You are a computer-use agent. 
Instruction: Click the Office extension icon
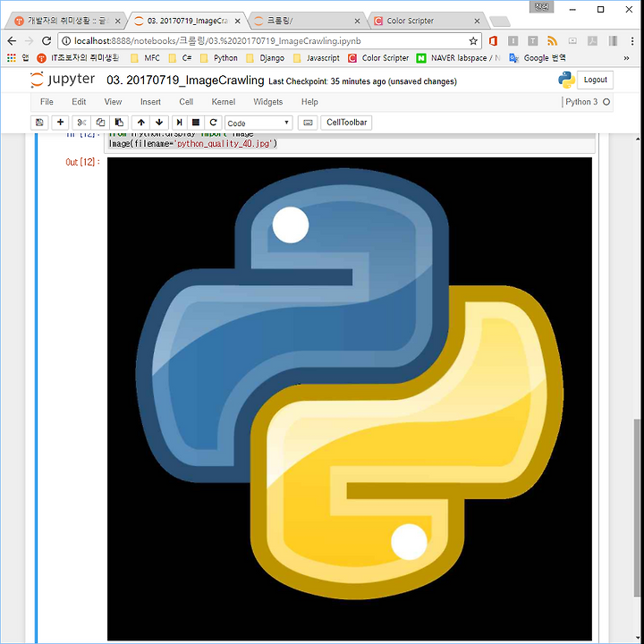click(x=493, y=40)
